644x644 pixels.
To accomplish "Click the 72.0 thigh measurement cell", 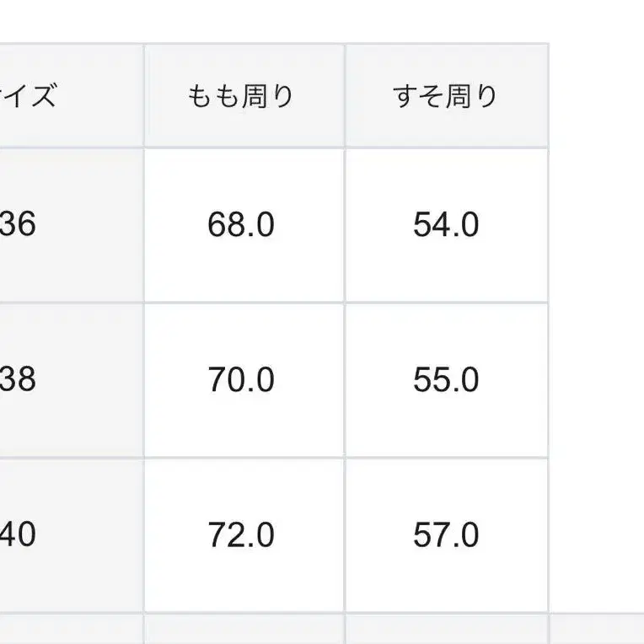I will [x=244, y=534].
